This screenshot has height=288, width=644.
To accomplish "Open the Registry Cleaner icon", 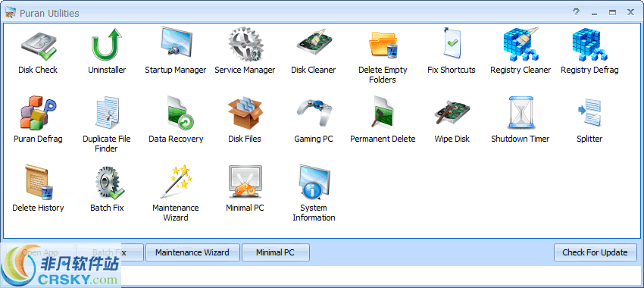I will click(x=521, y=45).
